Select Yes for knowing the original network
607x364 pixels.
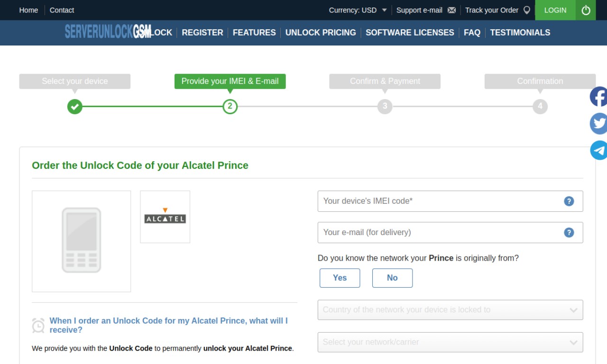(x=340, y=278)
